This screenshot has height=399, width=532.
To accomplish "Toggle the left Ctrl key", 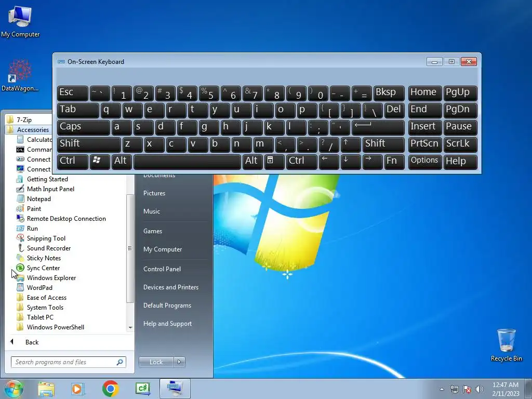I will 73,162.
